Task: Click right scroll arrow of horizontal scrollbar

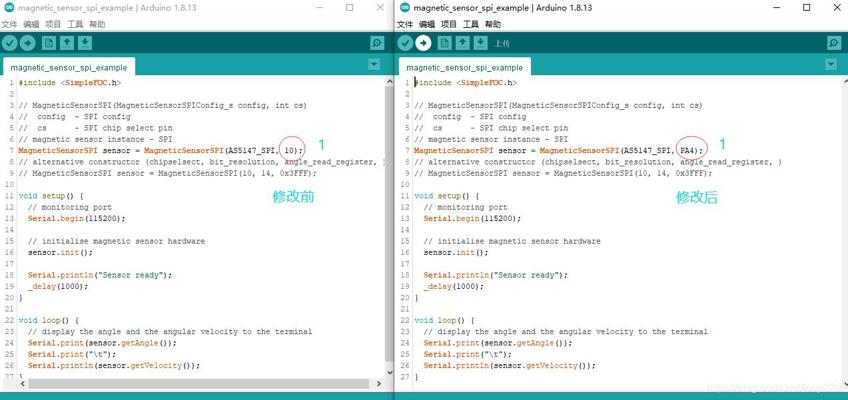Action: (379, 383)
